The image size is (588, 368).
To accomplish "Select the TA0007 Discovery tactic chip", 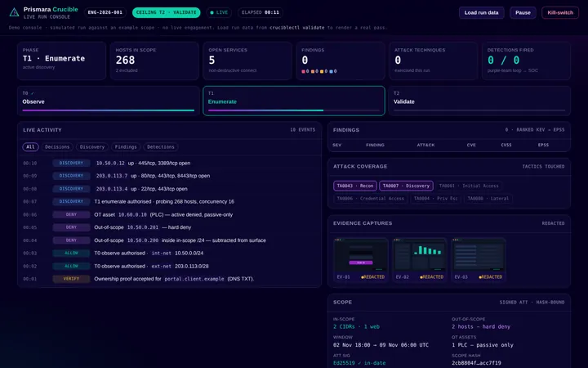I will [406, 186].
